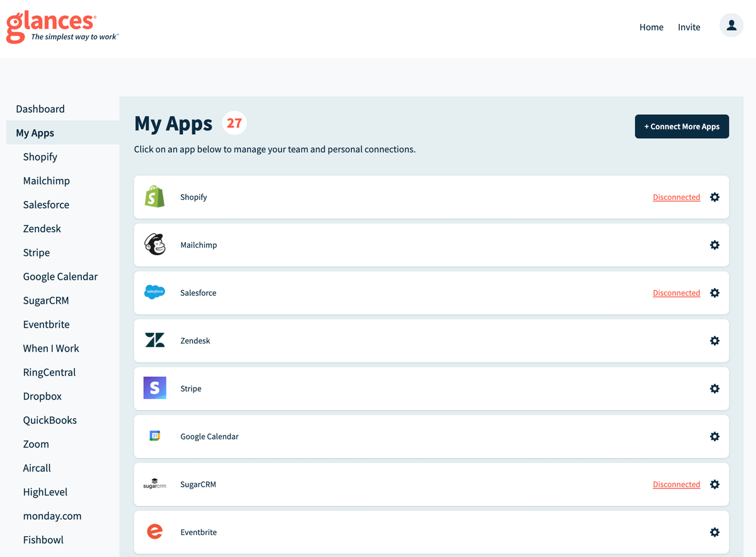This screenshot has width=756, height=557.
Task: Click the SugarCRM logo icon
Action: coord(154,484)
